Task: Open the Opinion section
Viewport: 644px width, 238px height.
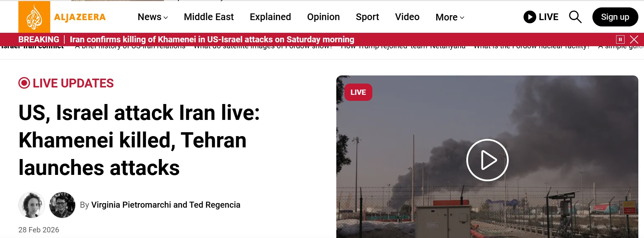Action: [323, 17]
